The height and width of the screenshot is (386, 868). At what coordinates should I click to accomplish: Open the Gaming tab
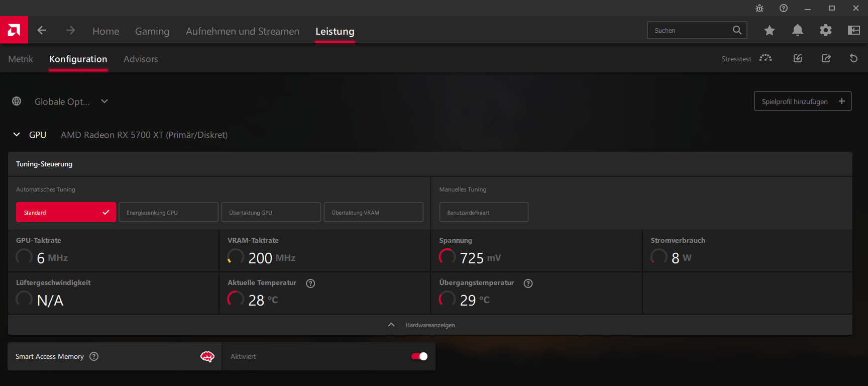pyautogui.click(x=152, y=31)
